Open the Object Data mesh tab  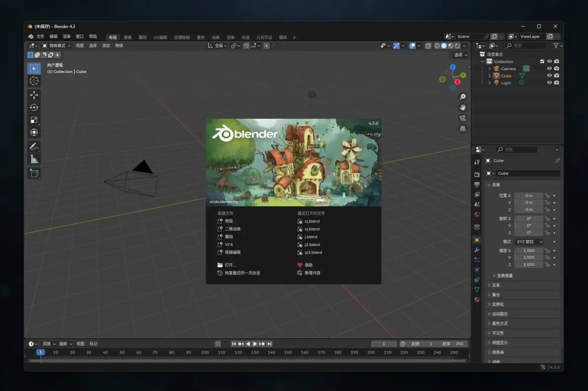pyautogui.click(x=477, y=290)
